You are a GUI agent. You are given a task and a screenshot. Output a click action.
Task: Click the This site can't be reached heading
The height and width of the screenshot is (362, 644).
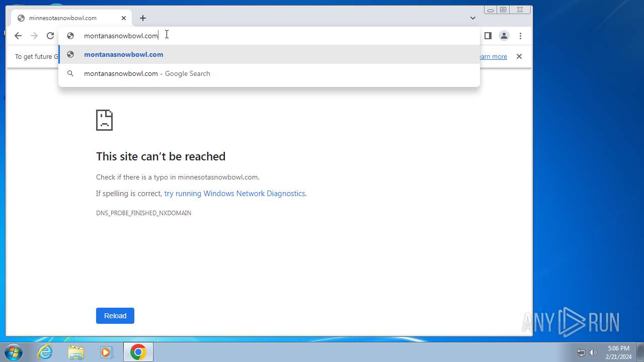coord(160,156)
